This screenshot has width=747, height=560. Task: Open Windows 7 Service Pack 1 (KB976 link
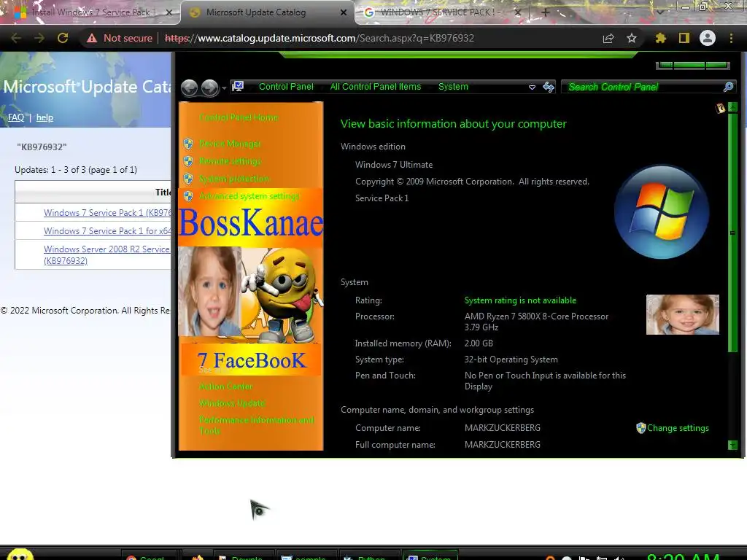coord(107,213)
